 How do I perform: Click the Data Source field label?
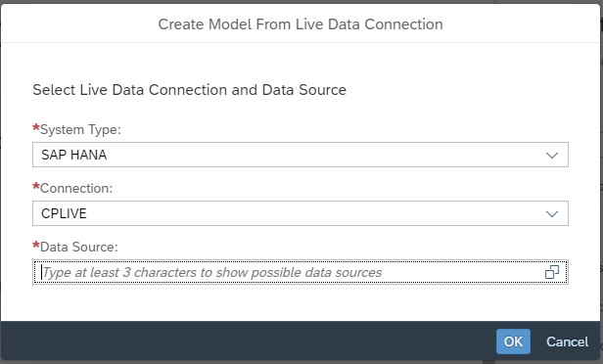[x=79, y=247]
